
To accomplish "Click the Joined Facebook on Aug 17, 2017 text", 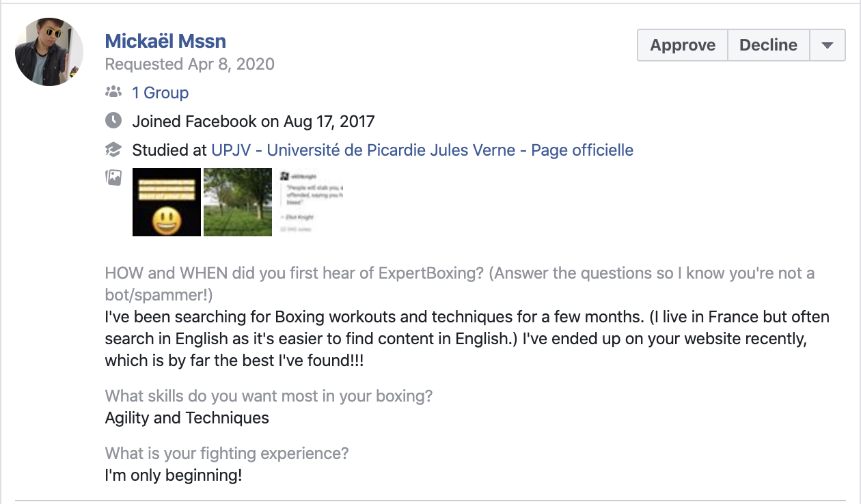I will (x=254, y=122).
